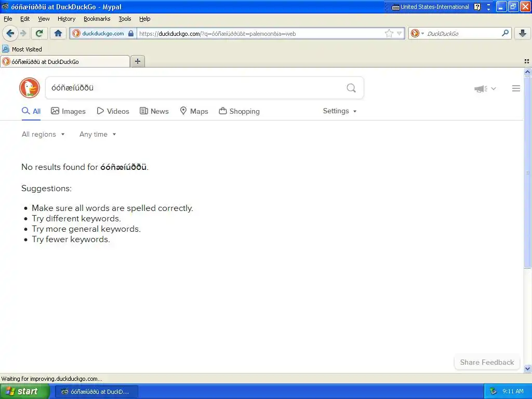532x399 pixels.
Task: Open the Windows start button
Action: [25, 391]
